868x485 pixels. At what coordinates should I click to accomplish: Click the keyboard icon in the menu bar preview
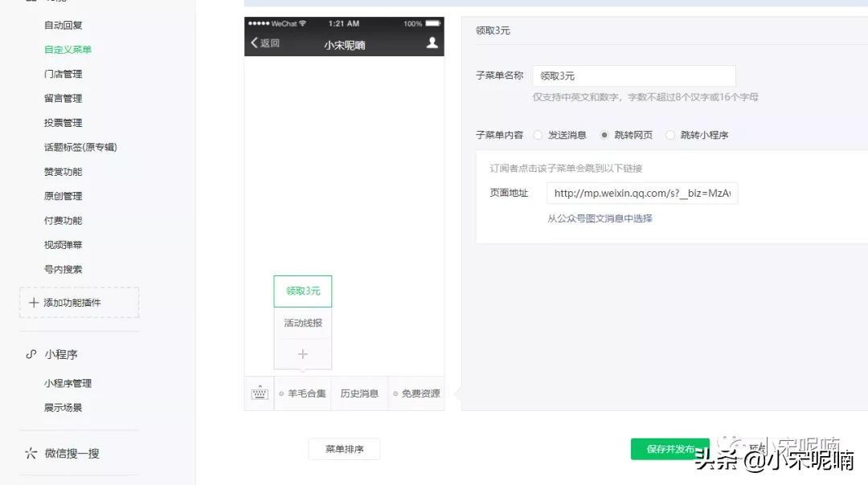259,393
